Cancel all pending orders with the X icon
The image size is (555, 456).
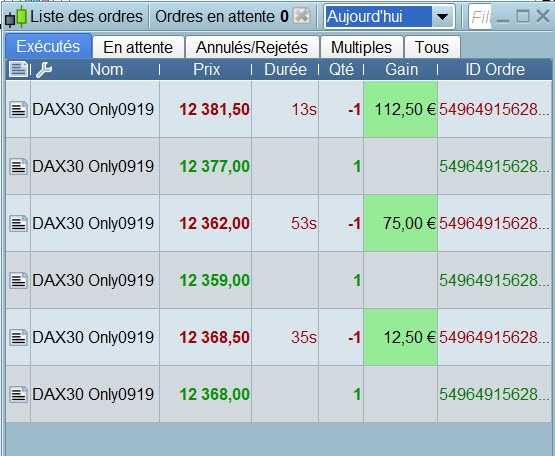pyautogui.click(x=302, y=16)
